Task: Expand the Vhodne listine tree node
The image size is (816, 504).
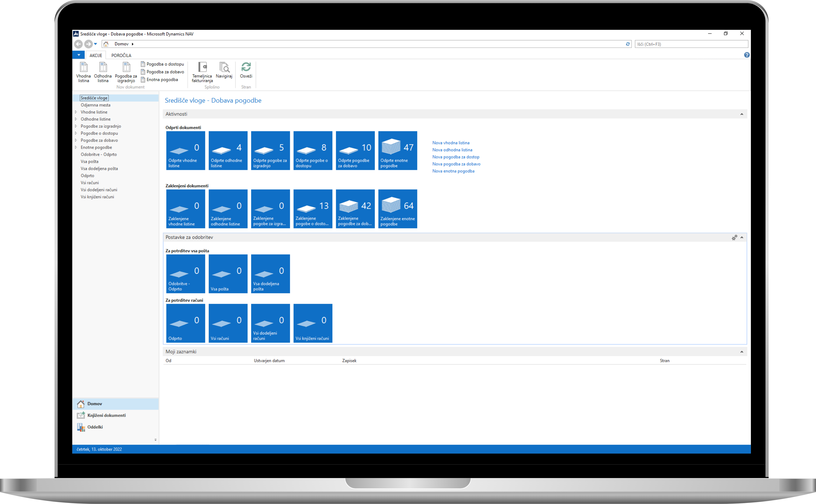Action: click(x=76, y=112)
